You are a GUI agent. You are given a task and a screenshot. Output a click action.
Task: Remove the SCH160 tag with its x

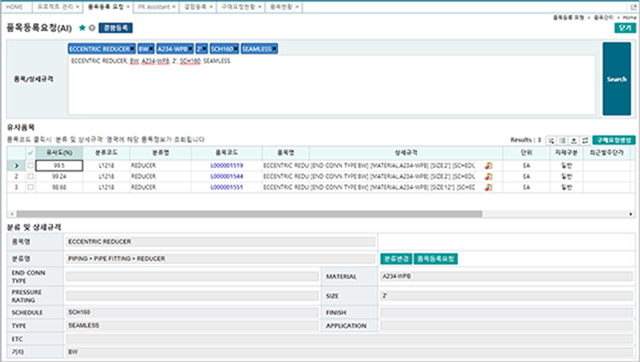tap(236, 49)
